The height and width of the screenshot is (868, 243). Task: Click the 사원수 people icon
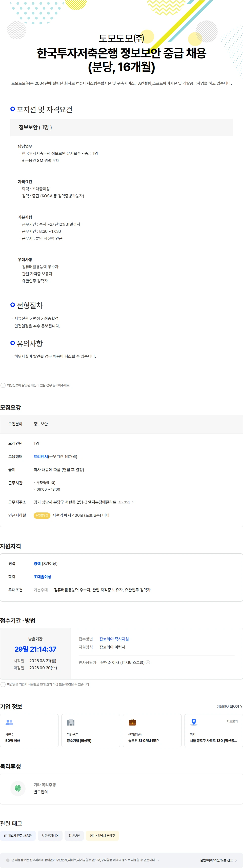coord(9,722)
